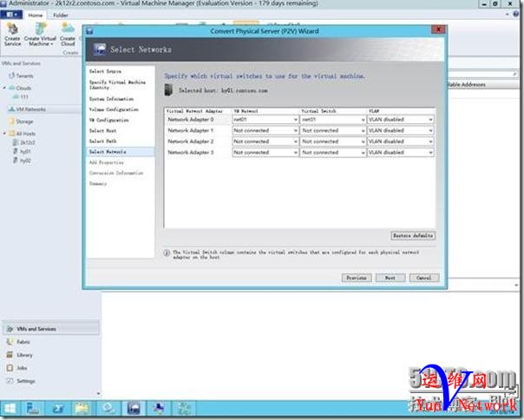
Task: Open Server Manager from the taskbar
Action: click(x=33, y=409)
